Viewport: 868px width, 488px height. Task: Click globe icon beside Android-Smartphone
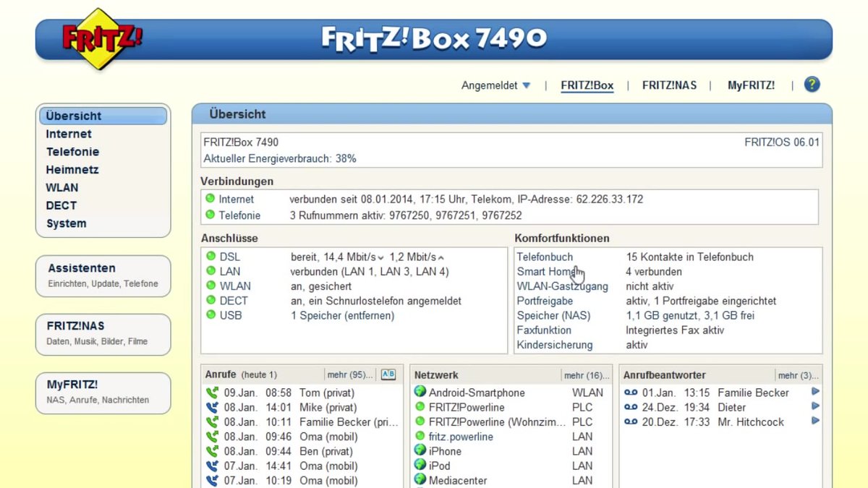pyautogui.click(x=420, y=392)
